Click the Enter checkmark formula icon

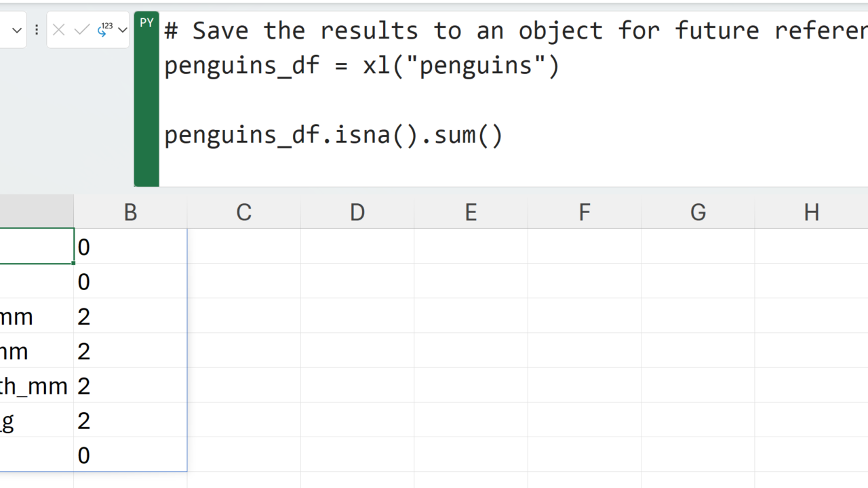(x=81, y=30)
